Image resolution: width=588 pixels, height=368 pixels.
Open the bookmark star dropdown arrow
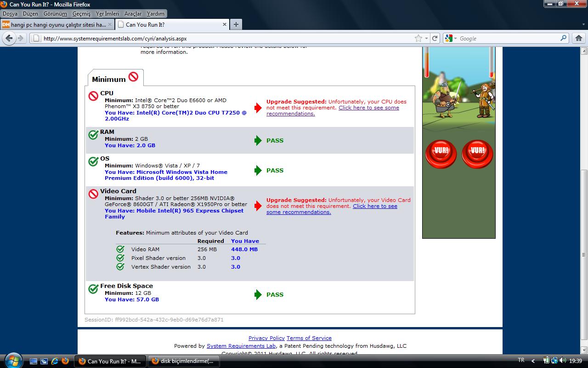(426, 39)
